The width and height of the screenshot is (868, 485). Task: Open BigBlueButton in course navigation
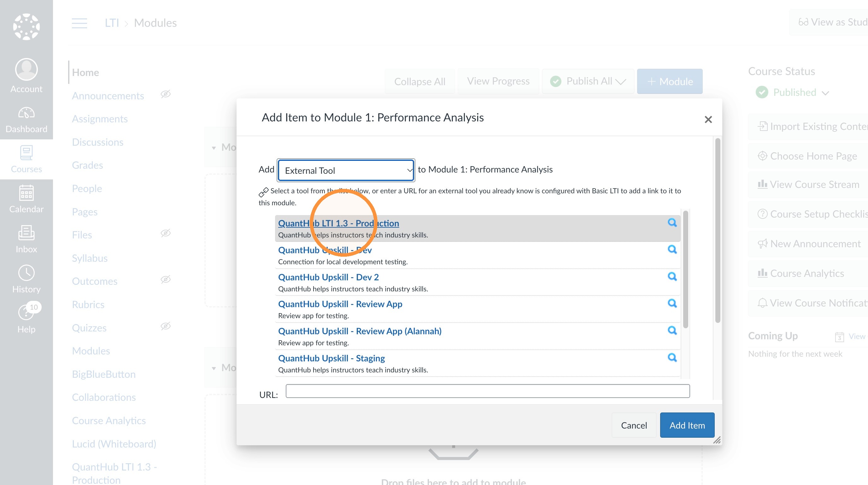[104, 374]
